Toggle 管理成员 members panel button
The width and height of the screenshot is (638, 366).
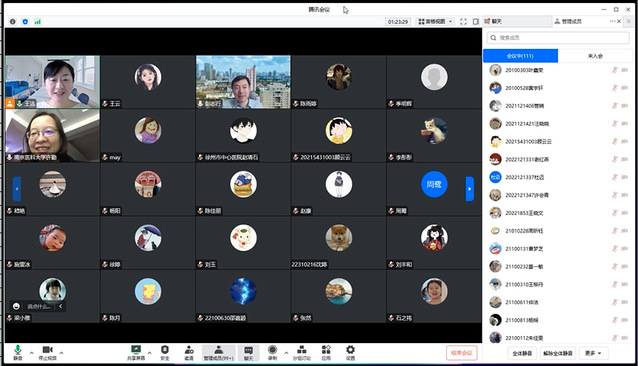218,352
